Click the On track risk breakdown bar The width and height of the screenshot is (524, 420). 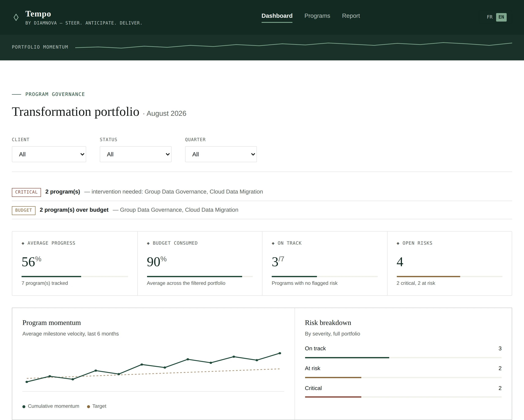click(403, 357)
